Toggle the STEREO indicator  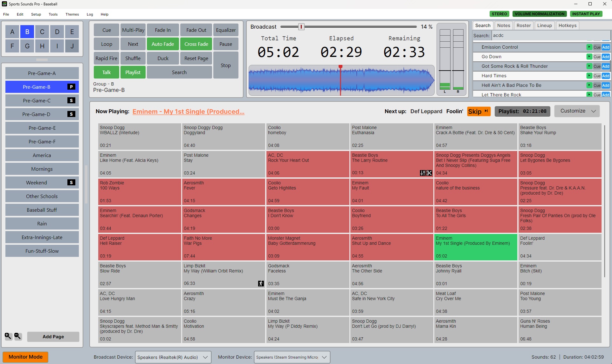[x=499, y=14]
